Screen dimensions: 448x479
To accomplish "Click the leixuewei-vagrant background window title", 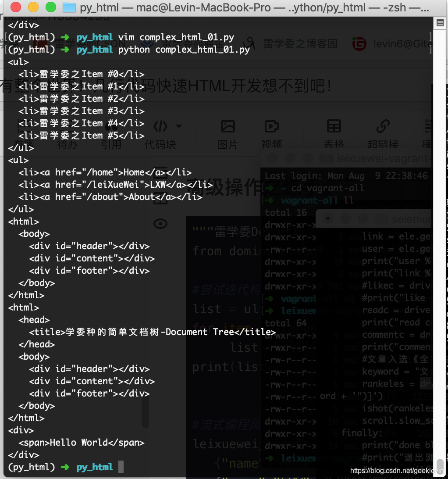I will pos(384,158).
